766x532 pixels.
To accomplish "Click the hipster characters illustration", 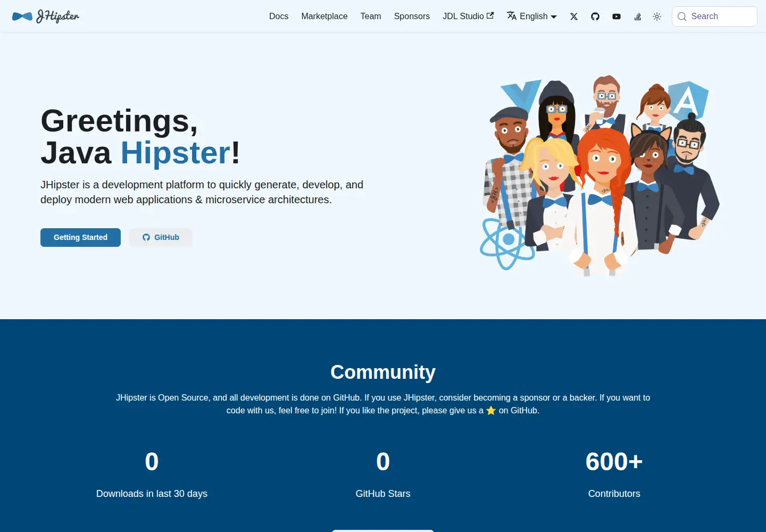I will 600,176.
